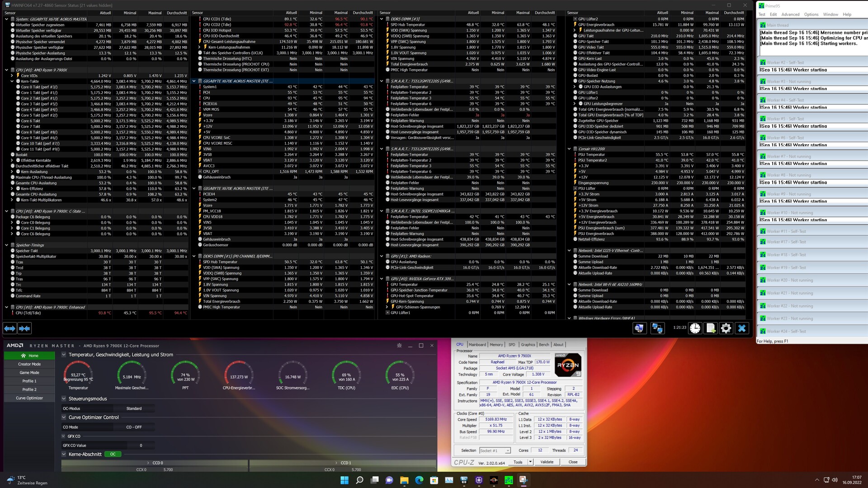
Task: Open Windows Start button
Action: 344,480
